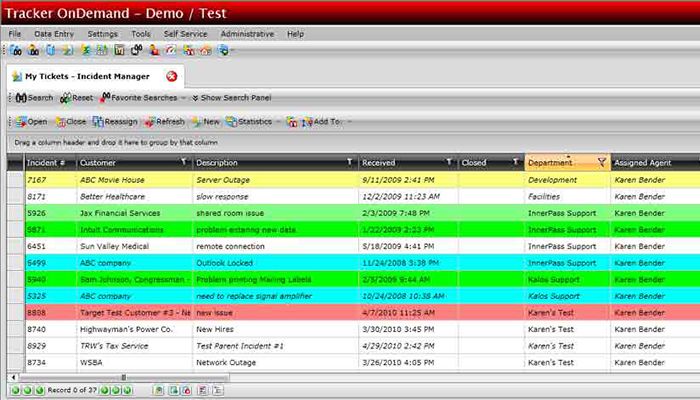Screen dimensions: 700x400
Task: Click the Search binoculars button
Action: point(34,98)
